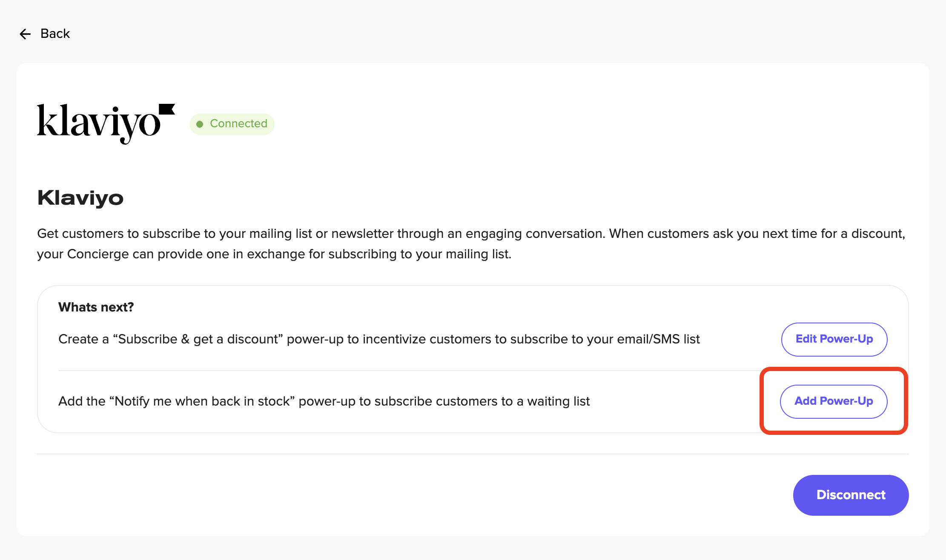Click the Subscribe & get a discount row text
946x560 pixels.
379,339
